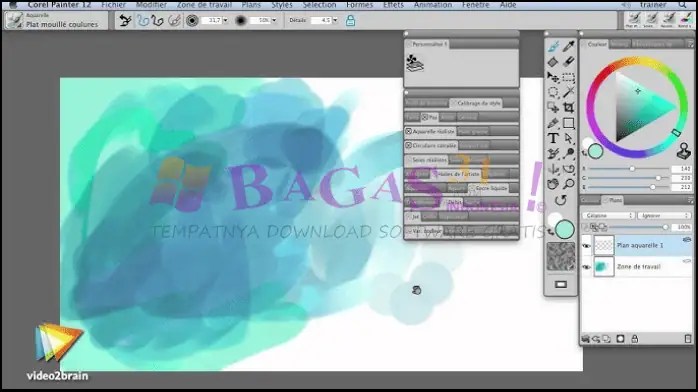Open the brush size dropdown

pos(225,20)
